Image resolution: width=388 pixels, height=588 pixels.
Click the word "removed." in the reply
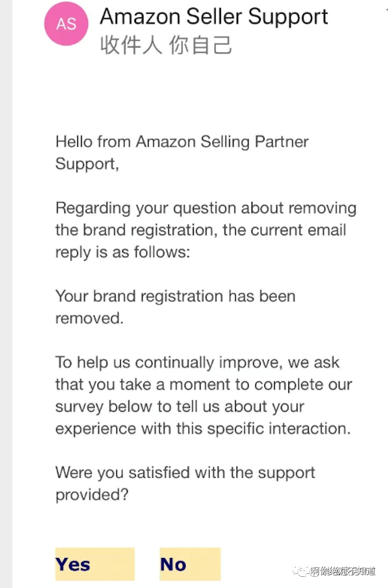click(89, 318)
